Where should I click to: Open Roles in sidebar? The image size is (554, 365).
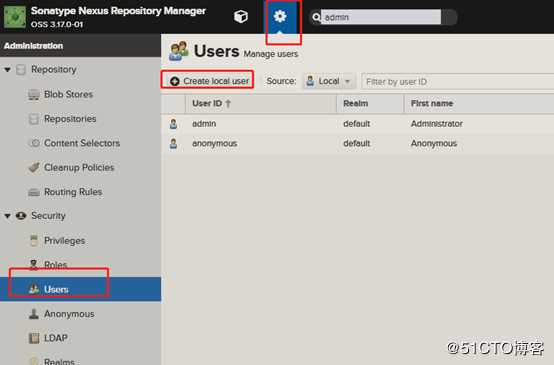tap(55, 265)
